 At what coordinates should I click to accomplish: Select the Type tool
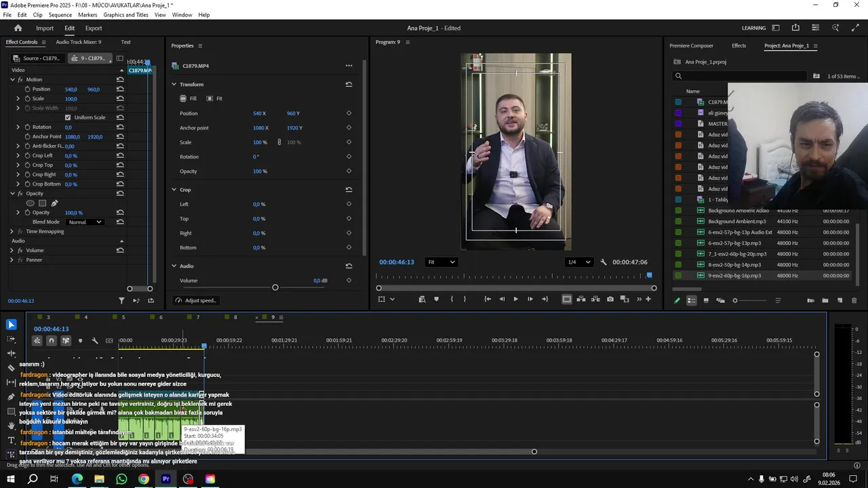(x=11, y=441)
